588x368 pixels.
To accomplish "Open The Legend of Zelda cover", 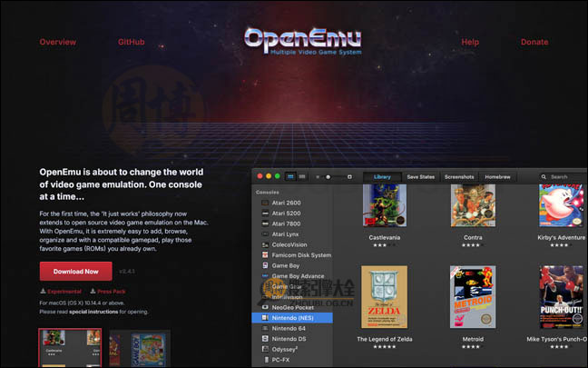I will [x=385, y=297].
